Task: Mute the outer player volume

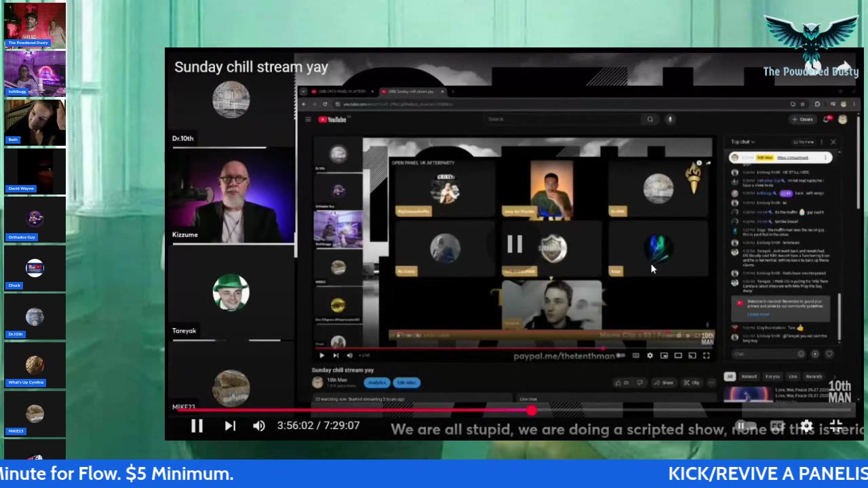Action: (259, 426)
